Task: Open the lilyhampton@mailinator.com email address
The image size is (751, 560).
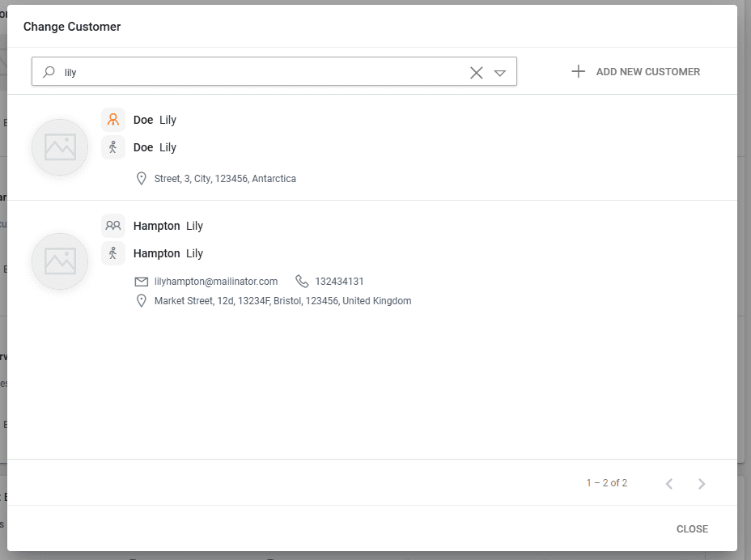Action: pos(216,282)
